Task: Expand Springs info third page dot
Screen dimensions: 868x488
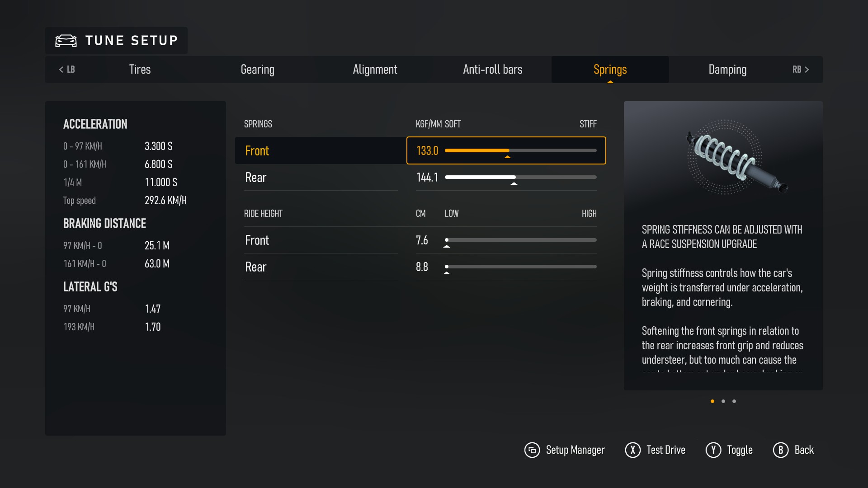Action: pyautogui.click(x=734, y=401)
